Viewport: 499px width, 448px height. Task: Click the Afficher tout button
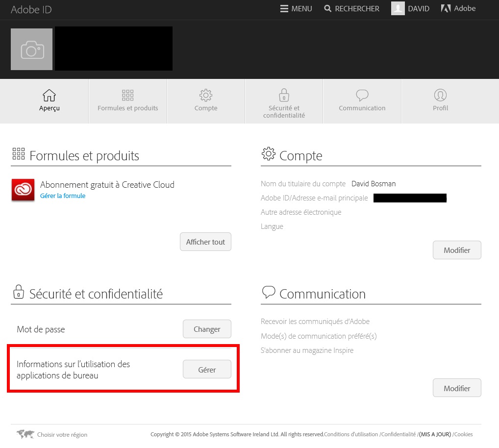tap(205, 242)
